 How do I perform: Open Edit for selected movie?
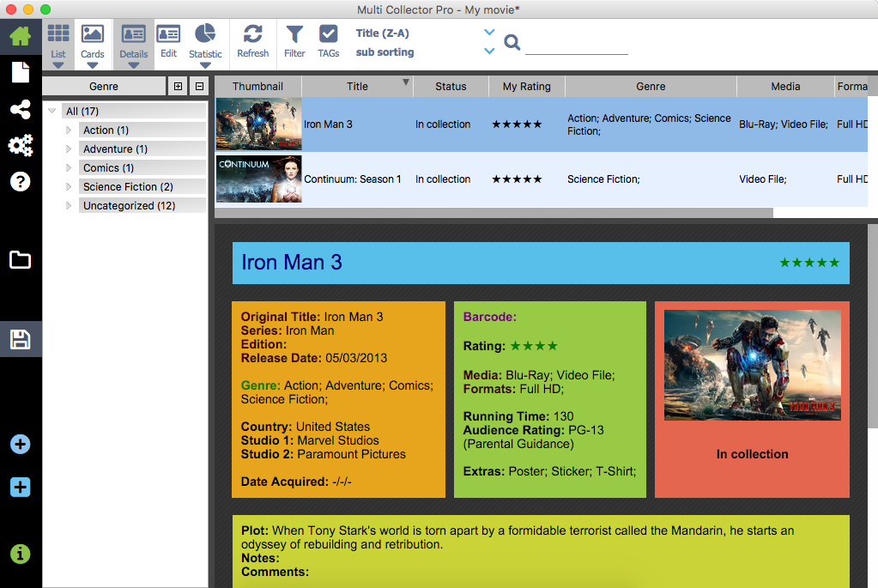(168, 41)
